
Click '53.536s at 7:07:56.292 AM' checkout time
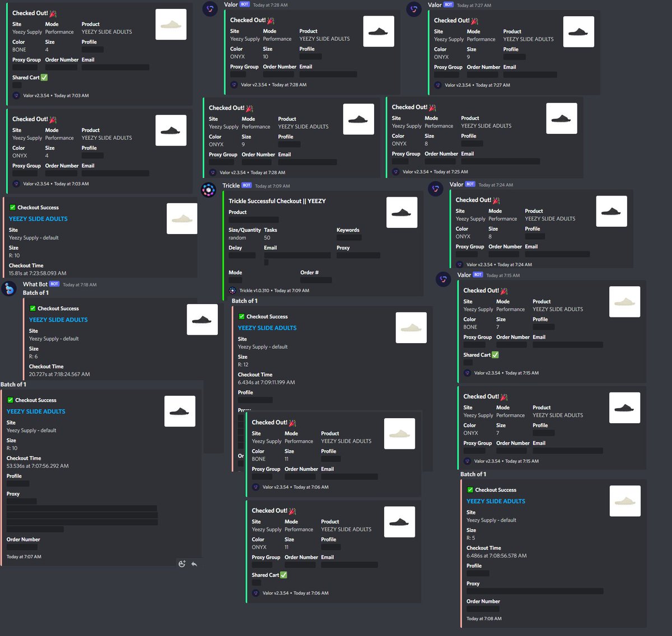coord(38,466)
